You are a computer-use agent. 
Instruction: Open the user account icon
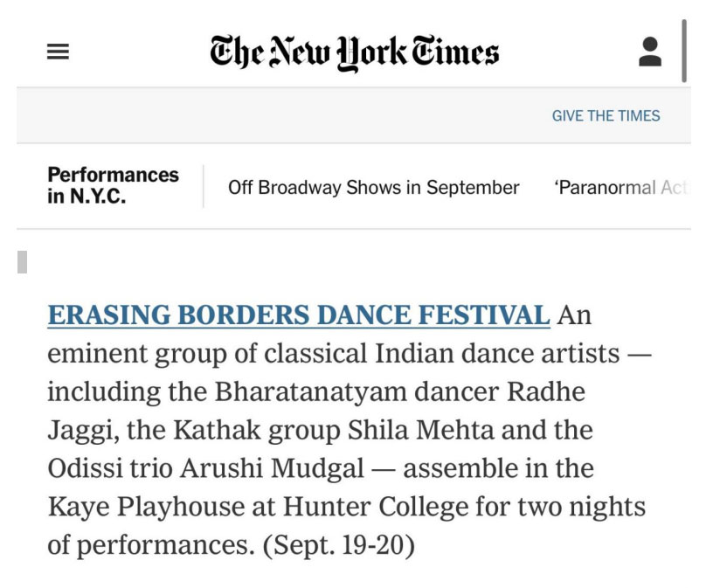pyautogui.click(x=650, y=52)
